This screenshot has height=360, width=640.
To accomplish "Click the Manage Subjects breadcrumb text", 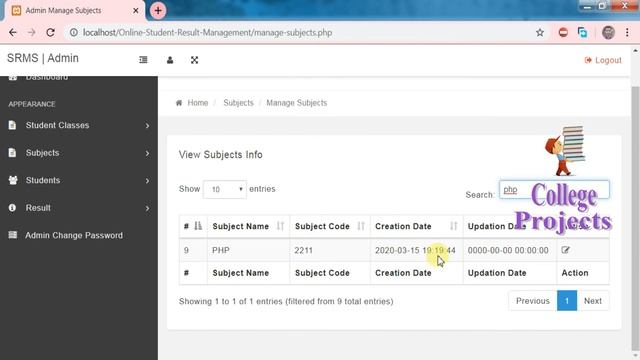I will coord(297,103).
